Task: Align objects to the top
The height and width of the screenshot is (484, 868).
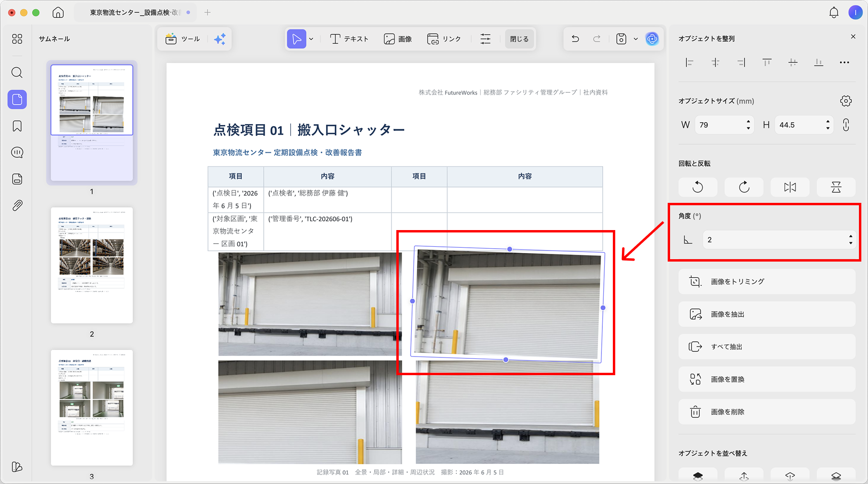Action: click(767, 63)
